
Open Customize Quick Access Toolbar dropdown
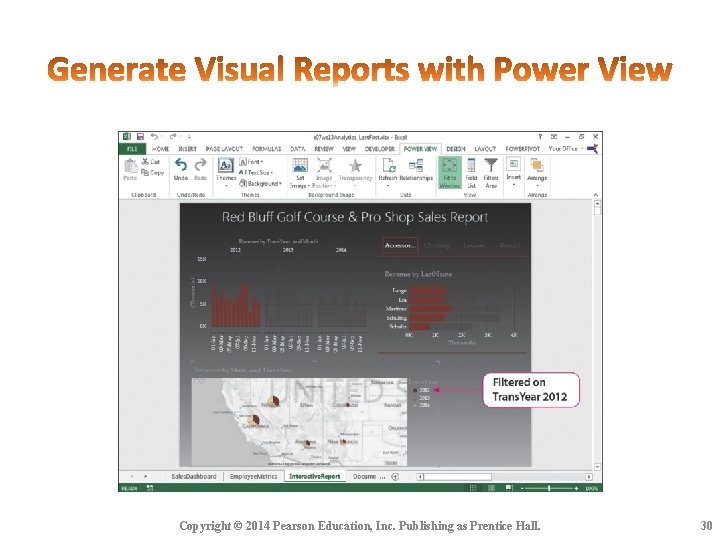pos(189,136)
